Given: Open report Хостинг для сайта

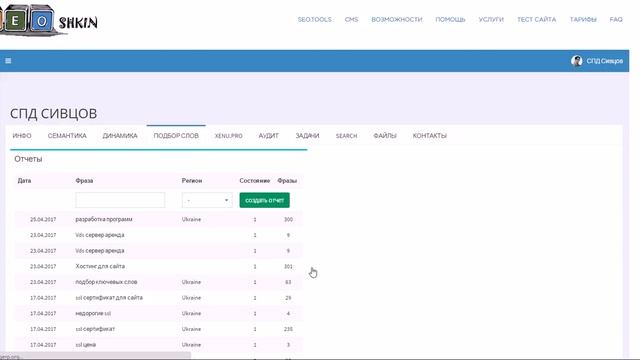Looking at the screenshot, I should [x=100, y=266].
